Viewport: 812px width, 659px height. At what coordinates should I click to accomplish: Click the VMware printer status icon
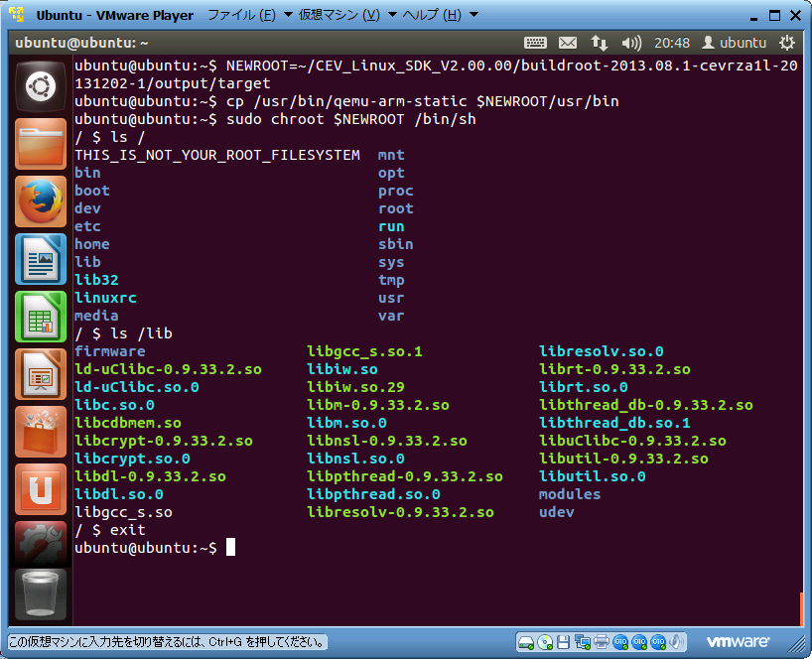pos(602,642)
